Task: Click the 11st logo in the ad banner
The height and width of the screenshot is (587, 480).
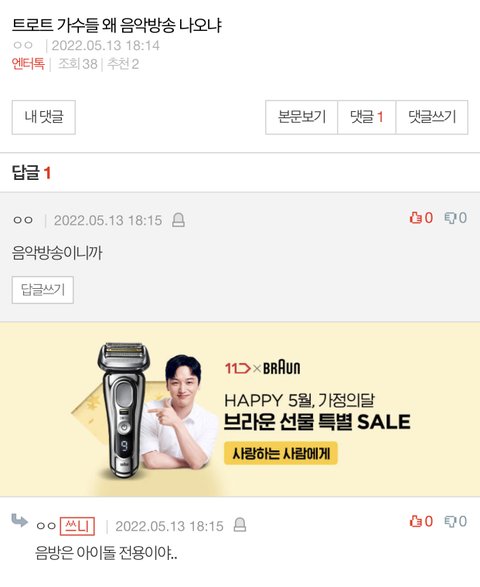Action: 237,369
